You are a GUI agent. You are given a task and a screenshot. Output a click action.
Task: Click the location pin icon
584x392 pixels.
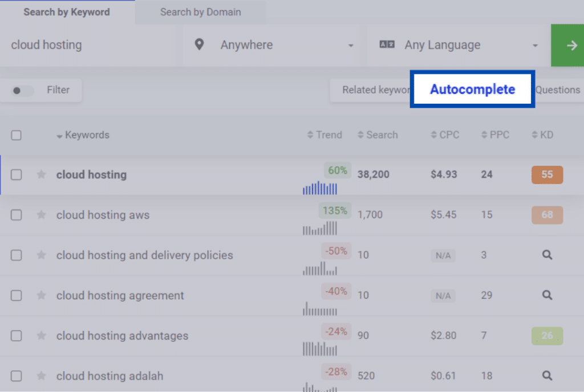click(199, 44)
